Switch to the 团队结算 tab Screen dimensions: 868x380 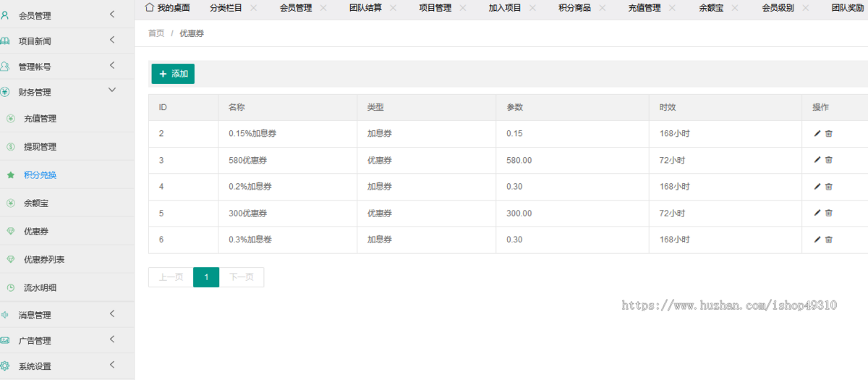coord(365,8)
